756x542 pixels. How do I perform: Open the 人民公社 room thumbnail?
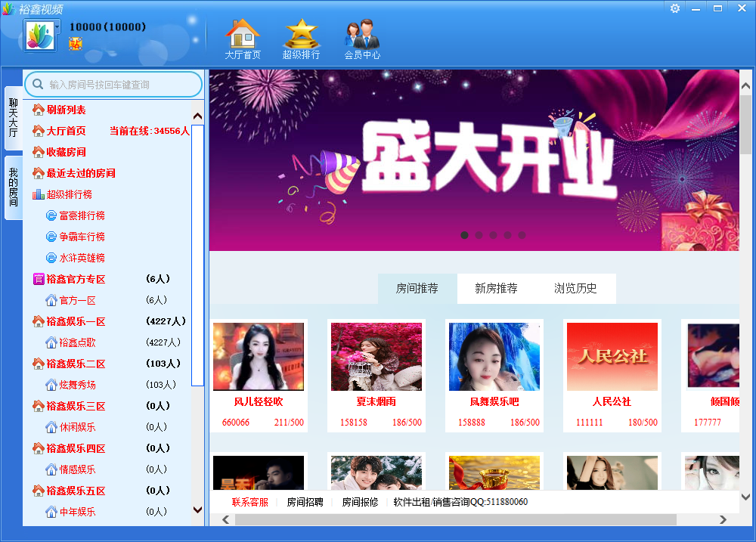tap(612, 356)
